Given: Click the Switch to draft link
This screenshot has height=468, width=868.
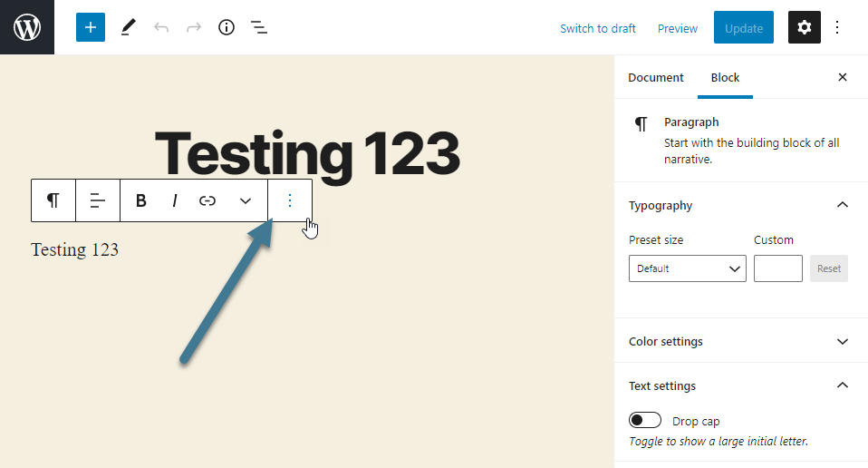Looking at the screenshot, I should (x=597, y=28).
